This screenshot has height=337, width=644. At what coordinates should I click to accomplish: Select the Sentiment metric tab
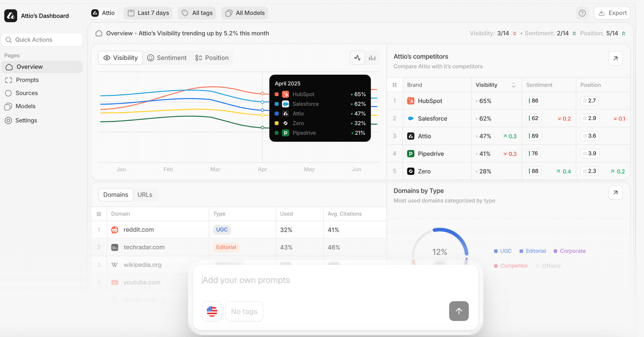pos(167,58)
